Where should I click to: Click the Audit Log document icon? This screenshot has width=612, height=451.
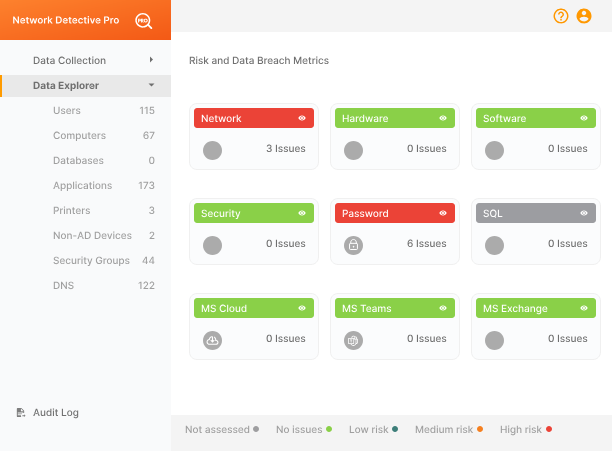21,412
